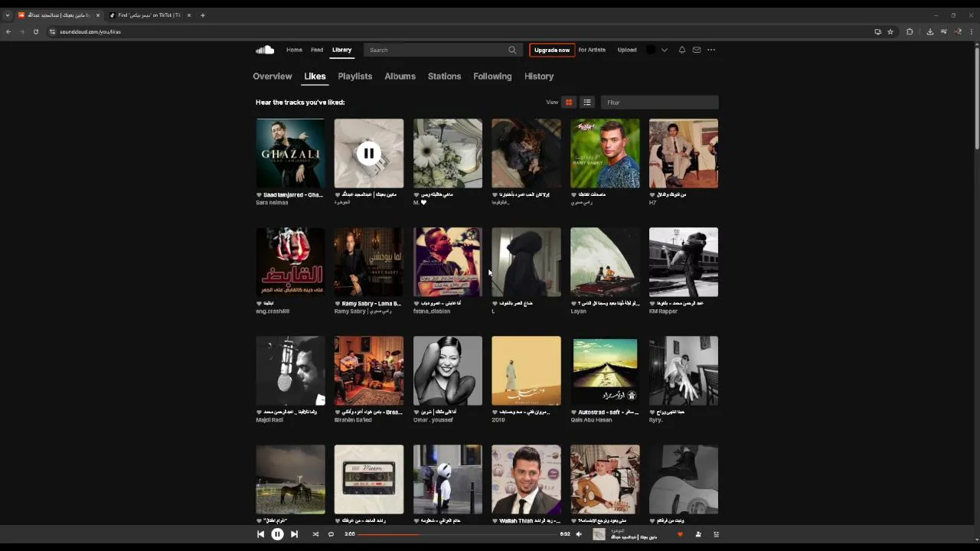Expand the profile avatar dropdown arrow
This screenshot has width=980, height=551.
coord(664,50)
